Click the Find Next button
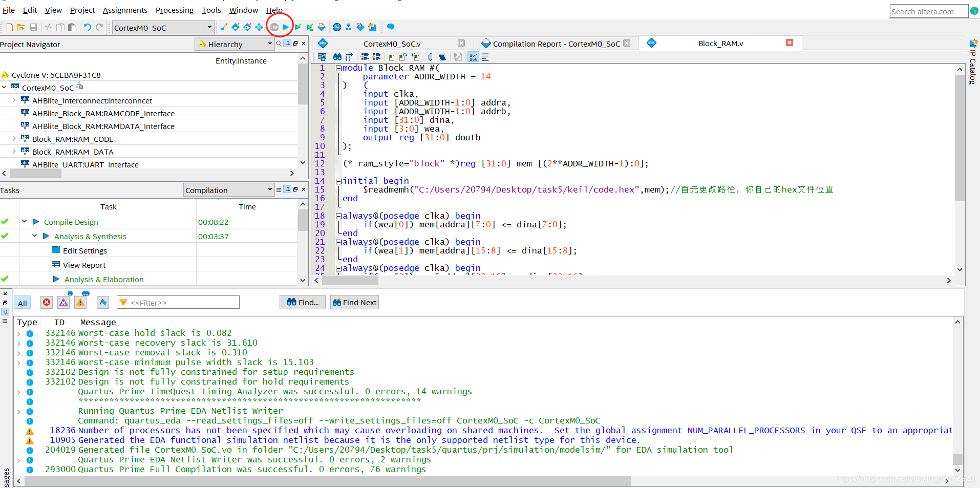 (x=354, y=302)
